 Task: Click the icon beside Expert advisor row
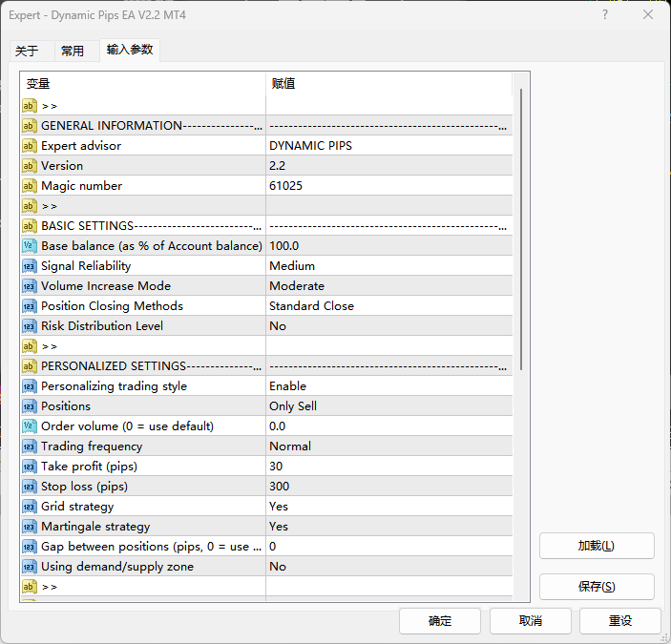30,146
